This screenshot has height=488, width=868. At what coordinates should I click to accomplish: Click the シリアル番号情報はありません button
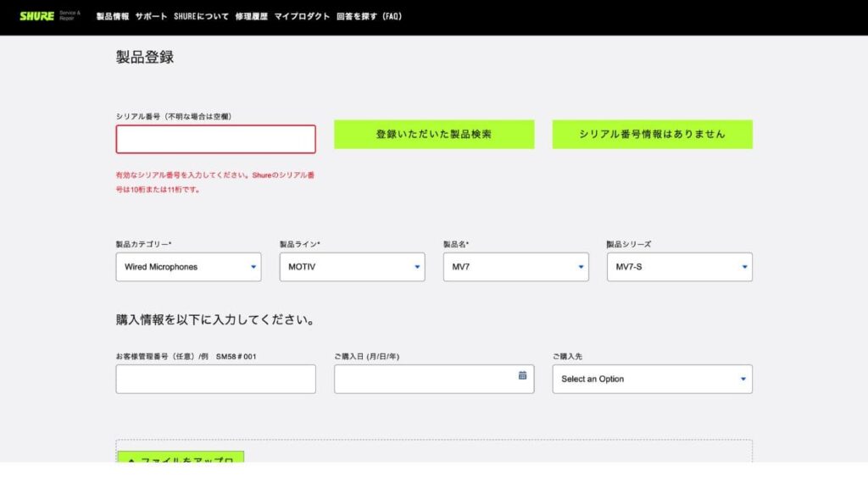coord(652,134)
